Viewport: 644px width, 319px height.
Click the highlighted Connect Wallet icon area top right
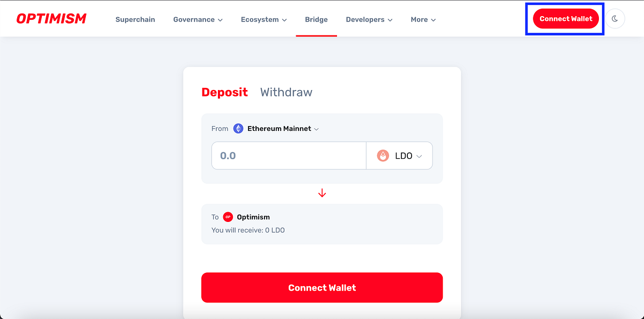[x=565, y=18]
